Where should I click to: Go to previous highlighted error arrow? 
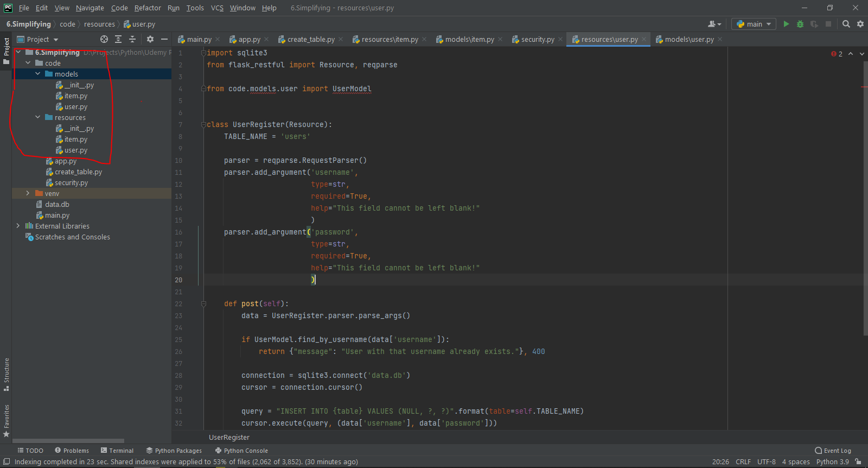tap(851, 54)
